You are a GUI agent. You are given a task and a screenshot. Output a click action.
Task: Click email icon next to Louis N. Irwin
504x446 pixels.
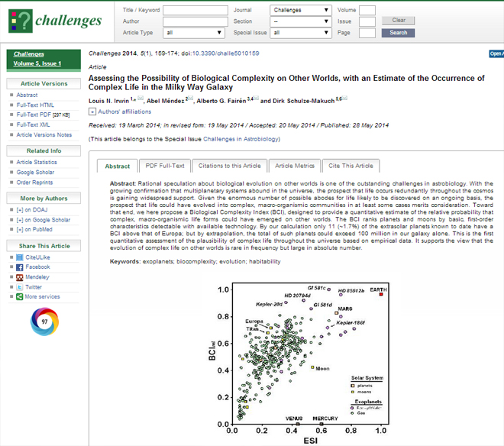(x=141, y=99)
